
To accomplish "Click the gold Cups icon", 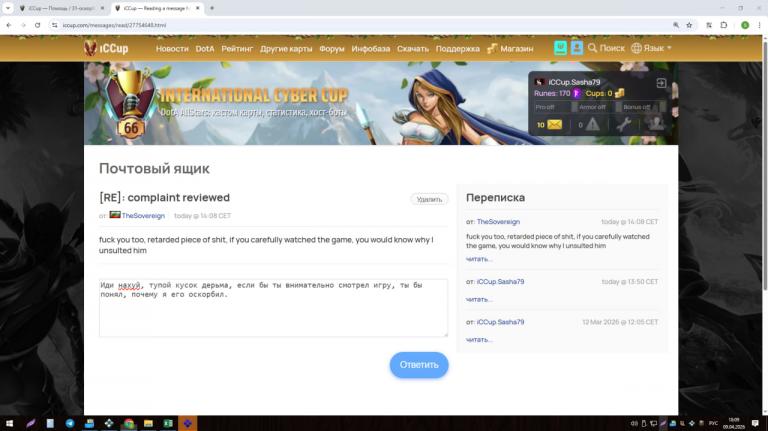I will 620,93.
